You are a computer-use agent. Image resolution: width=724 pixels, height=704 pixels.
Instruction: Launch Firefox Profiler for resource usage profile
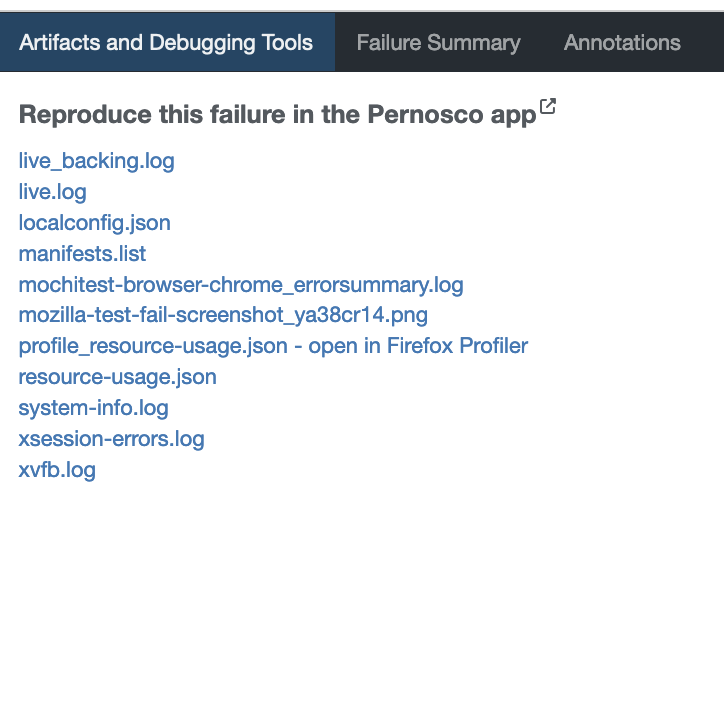click(x=418, y=346)
